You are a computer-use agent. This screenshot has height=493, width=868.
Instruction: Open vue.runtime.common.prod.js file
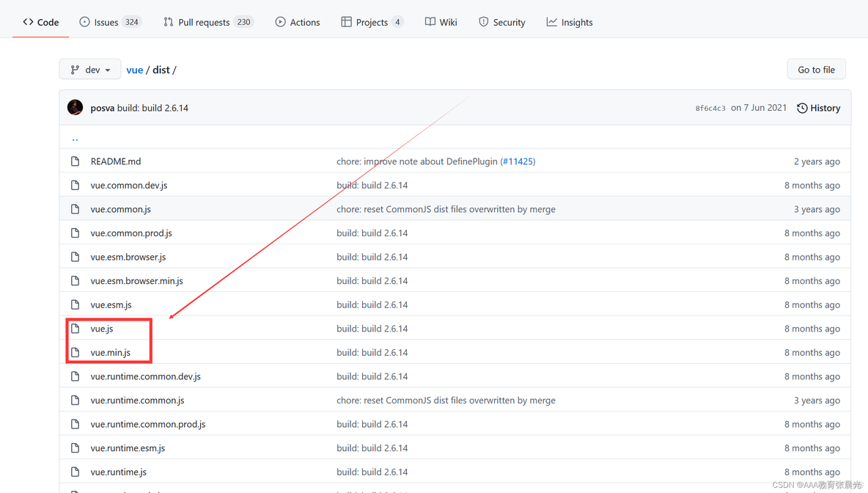coord(148,424)
